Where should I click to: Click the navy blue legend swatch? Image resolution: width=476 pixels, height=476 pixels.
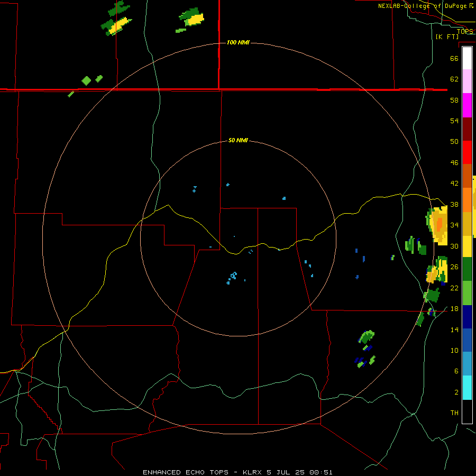[467, 317]
